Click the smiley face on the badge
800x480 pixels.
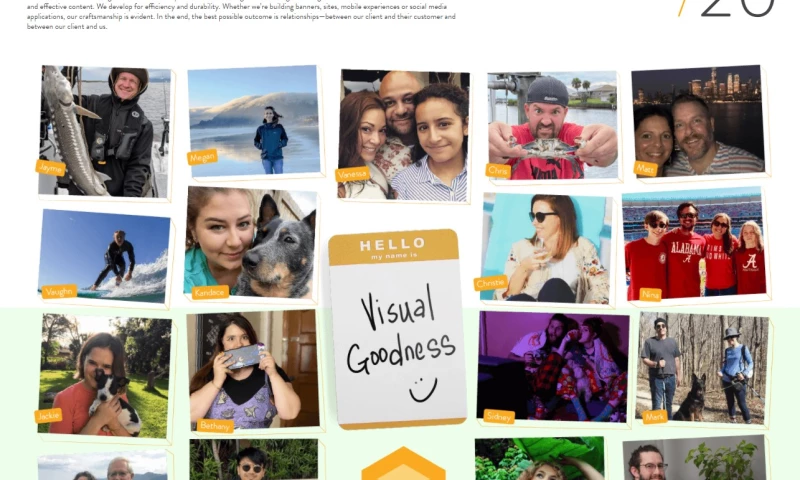[x=423, y=389]
